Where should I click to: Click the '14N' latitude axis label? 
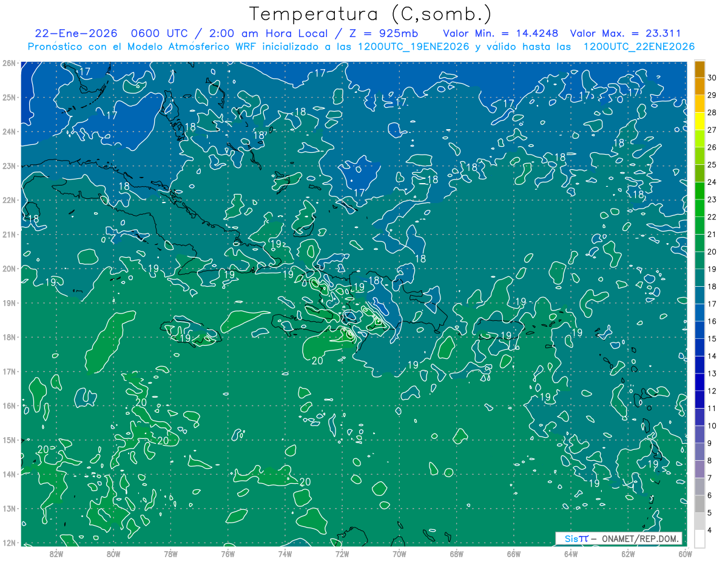click(8, 474)
